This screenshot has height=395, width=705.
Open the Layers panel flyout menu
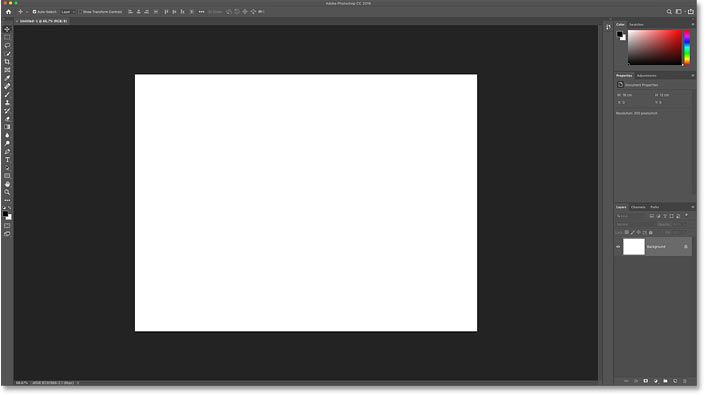692,207
